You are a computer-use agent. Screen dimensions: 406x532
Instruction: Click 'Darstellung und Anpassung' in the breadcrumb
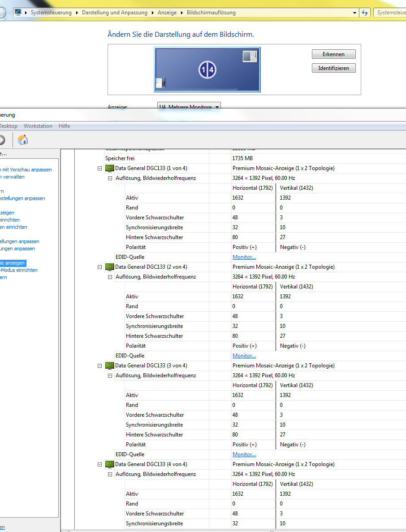pos(114,13)
